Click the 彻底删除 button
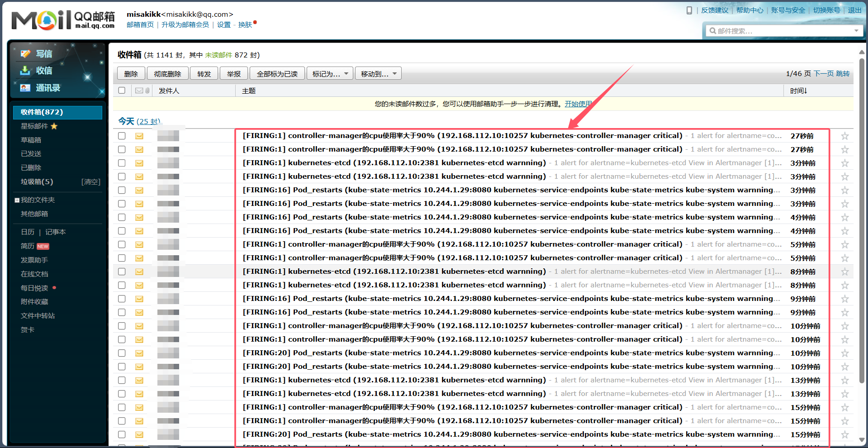 (x=167, y=74)
